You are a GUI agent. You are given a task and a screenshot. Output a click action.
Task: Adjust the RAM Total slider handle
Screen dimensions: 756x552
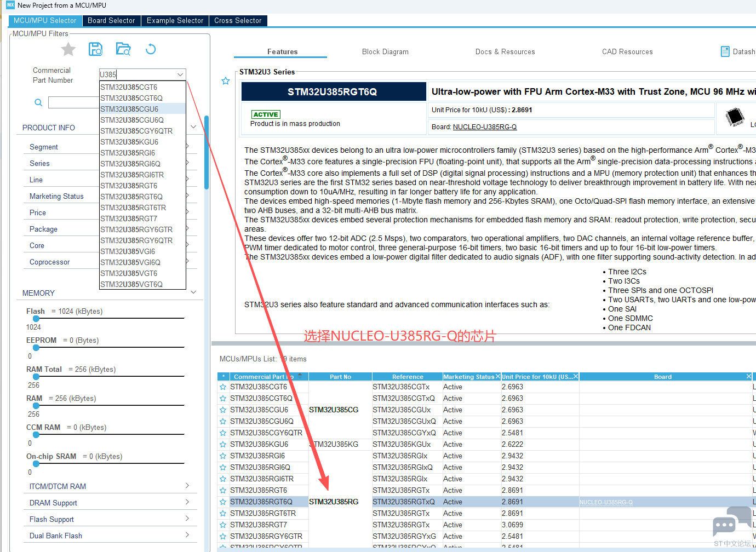tap(36, 377)
